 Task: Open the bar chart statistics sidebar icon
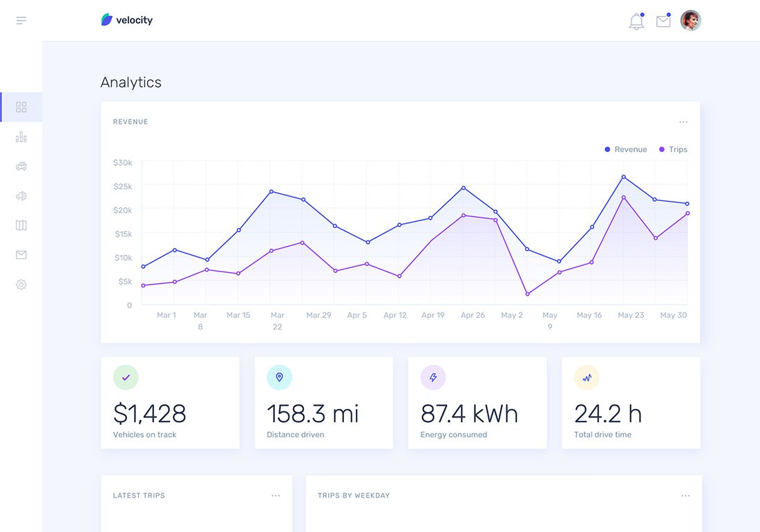click(x=21, y=137)
